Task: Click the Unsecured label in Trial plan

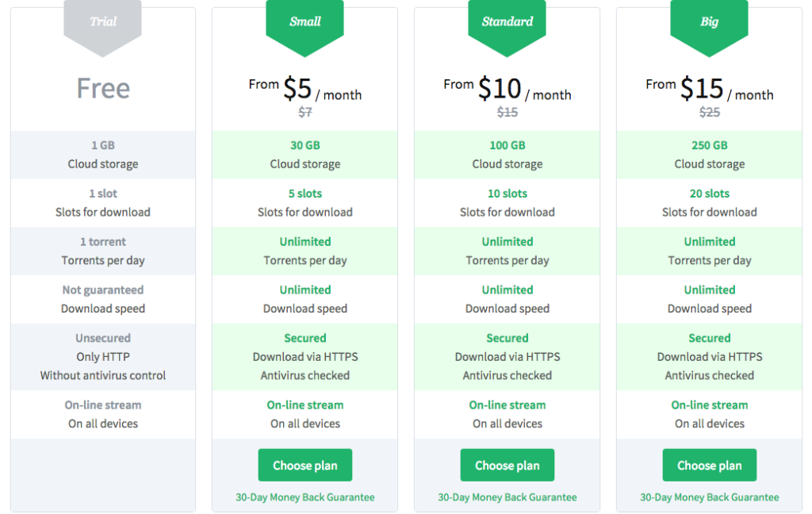Action: (103, 338)
